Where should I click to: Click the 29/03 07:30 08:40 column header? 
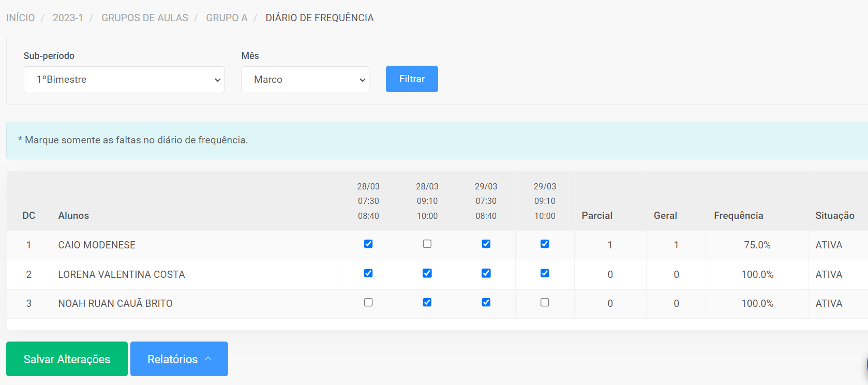point(486,201)
